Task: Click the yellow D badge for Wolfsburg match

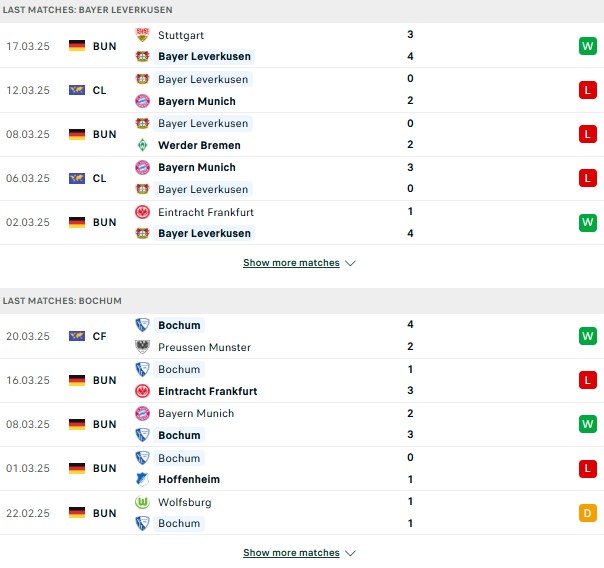Action: point(587,513)
